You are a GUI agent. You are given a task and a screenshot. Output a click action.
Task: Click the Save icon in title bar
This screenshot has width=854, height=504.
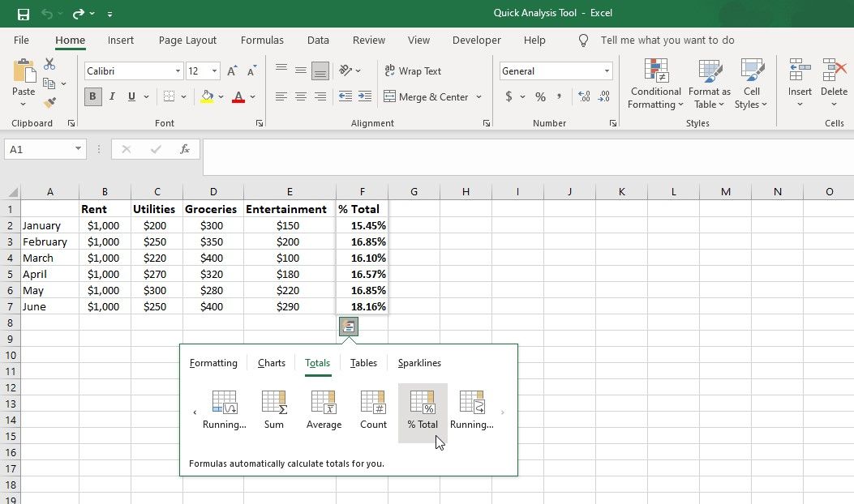(24, 14)
